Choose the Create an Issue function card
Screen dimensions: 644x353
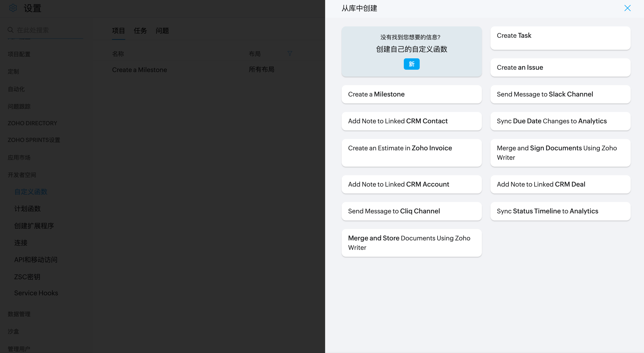[560, 67]
